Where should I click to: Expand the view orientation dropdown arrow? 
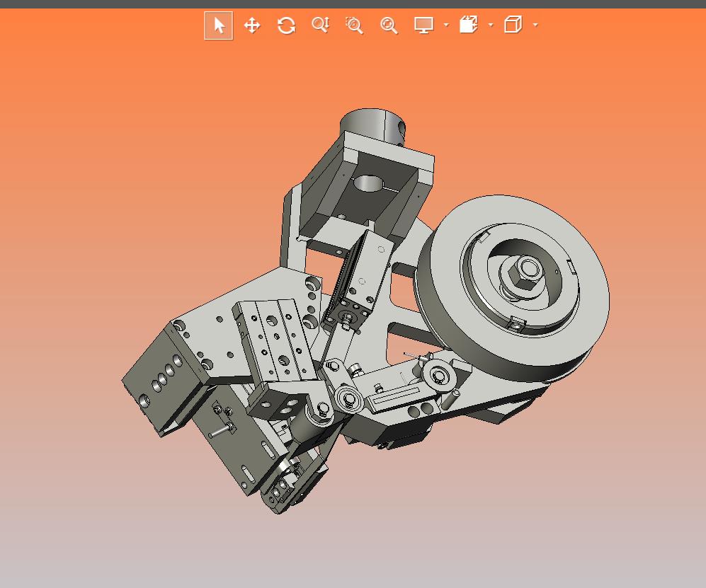click(x=535, y=25)
